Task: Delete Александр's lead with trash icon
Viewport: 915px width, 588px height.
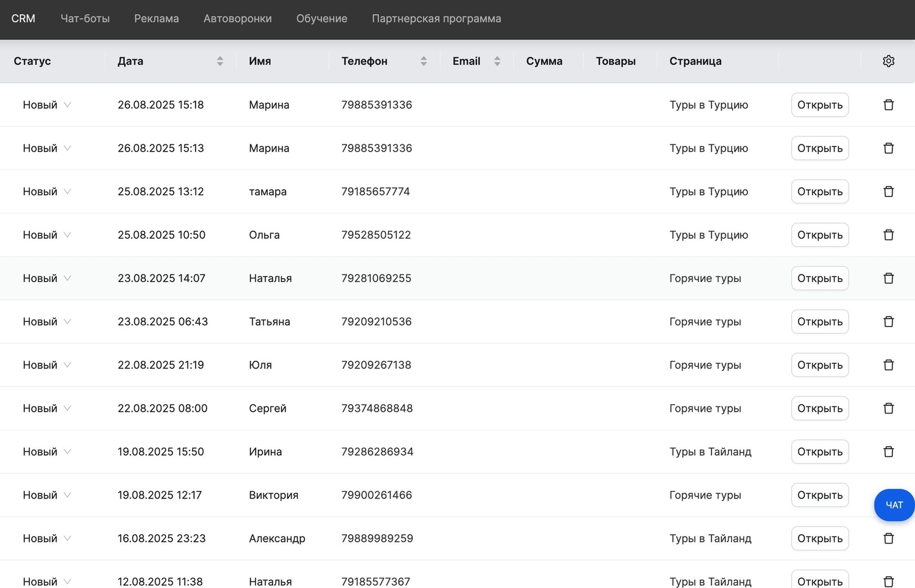Action: pyautogui.click(x=888, y=538)
